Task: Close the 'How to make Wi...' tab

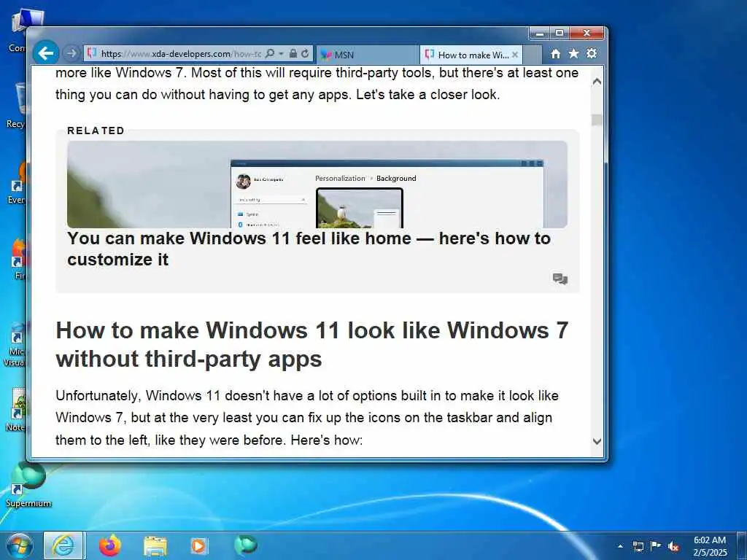Action: pyautogui.click(x=515, y=55)
